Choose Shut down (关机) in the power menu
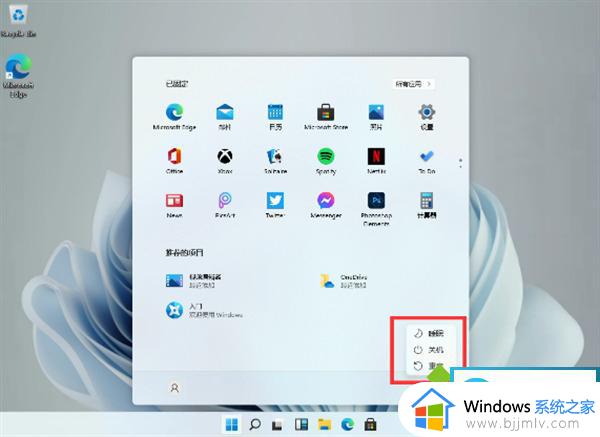The height and width of the screenshot is (437, 600). pos(429,349)
